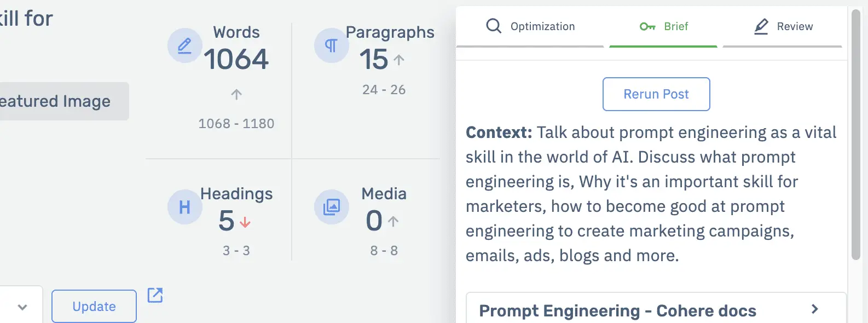Click the Rerun Post button
This screenshot has height=323, width=868.
[656, 94]
